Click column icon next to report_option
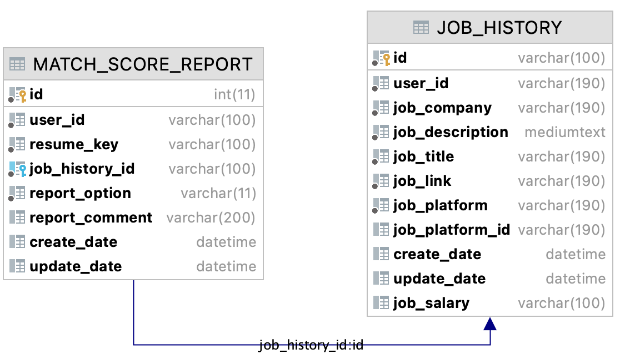The width and height of the screenshot is (620, 364). click(x=17, y=194)
